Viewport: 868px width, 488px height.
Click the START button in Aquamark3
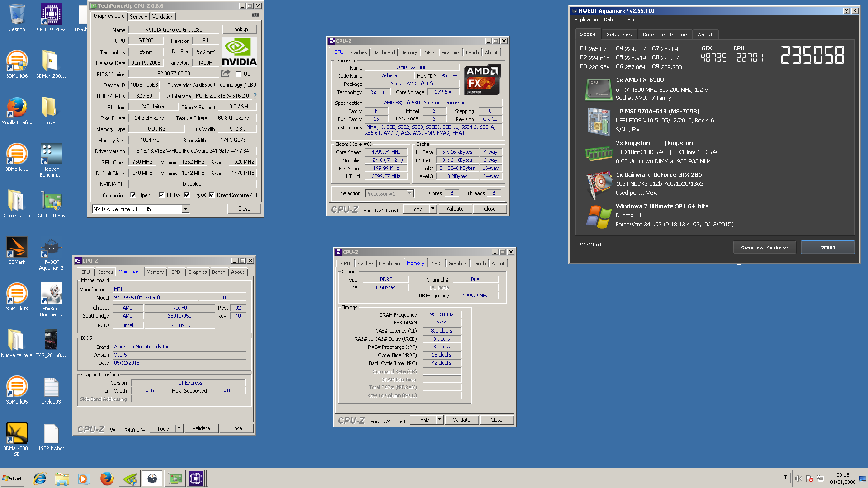(x=828, y=248)
